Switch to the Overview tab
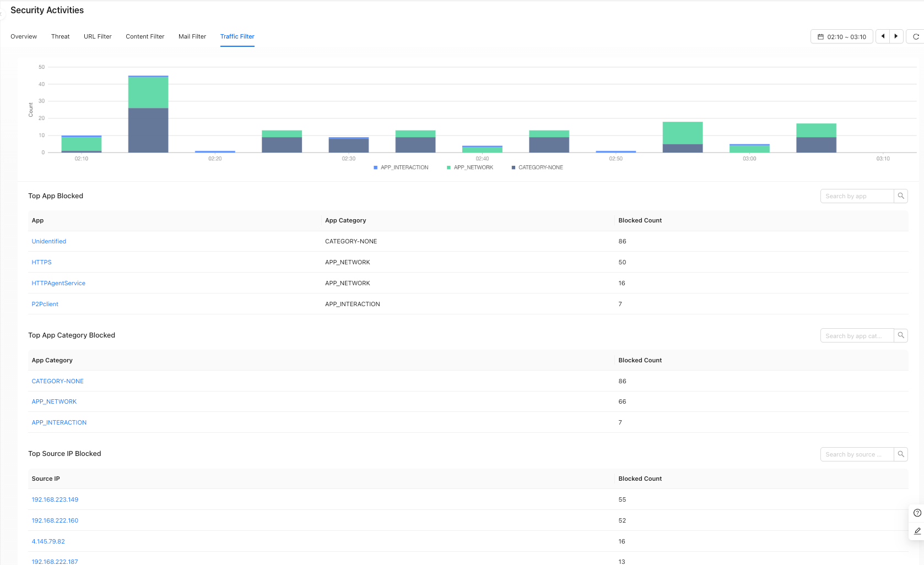The width and height of the screenshot is (924, 565). [24, 37]
